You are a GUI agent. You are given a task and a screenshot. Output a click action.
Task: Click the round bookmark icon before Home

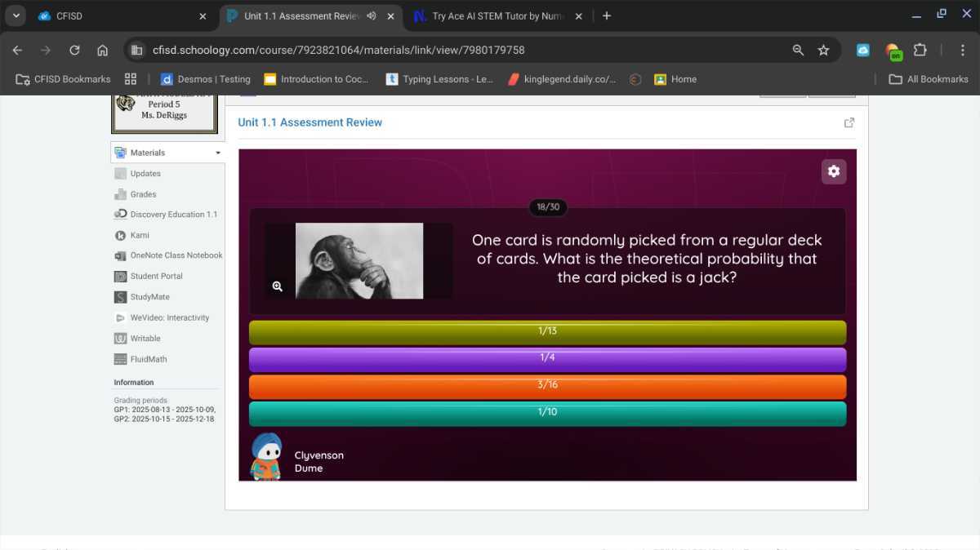coord(635,79)
